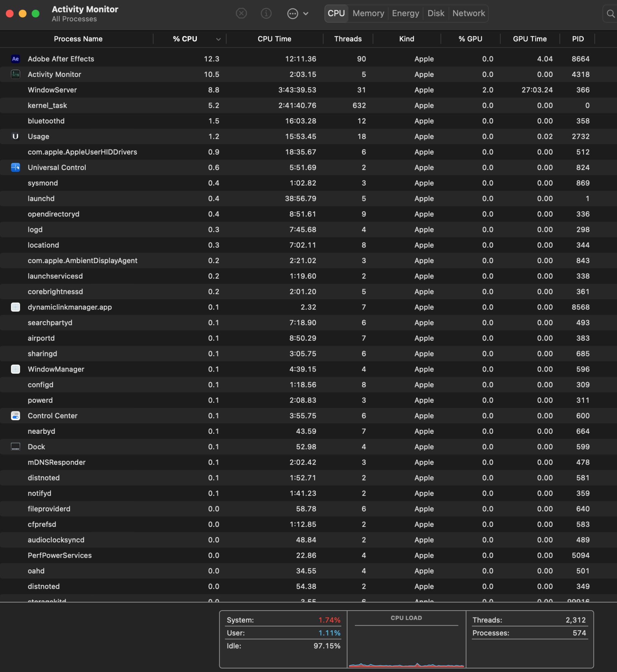Sort by the Process Name column header

[x=78, y=39]
